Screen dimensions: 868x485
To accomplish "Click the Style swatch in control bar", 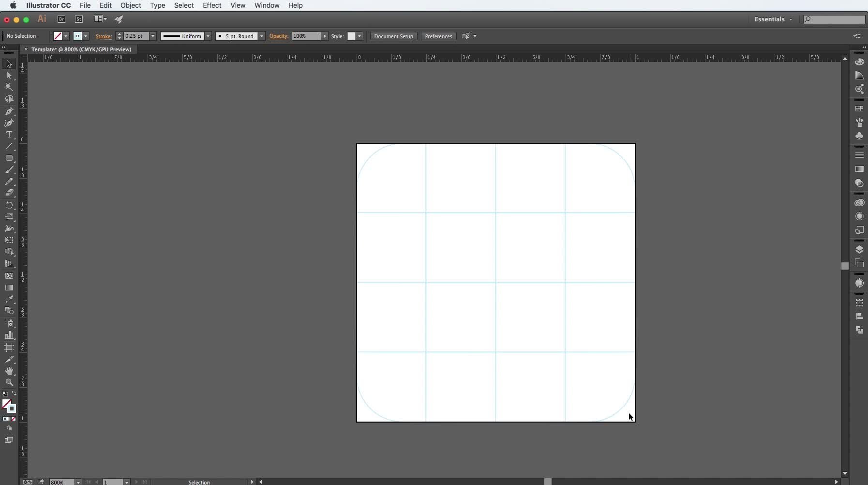I will 351,36.
